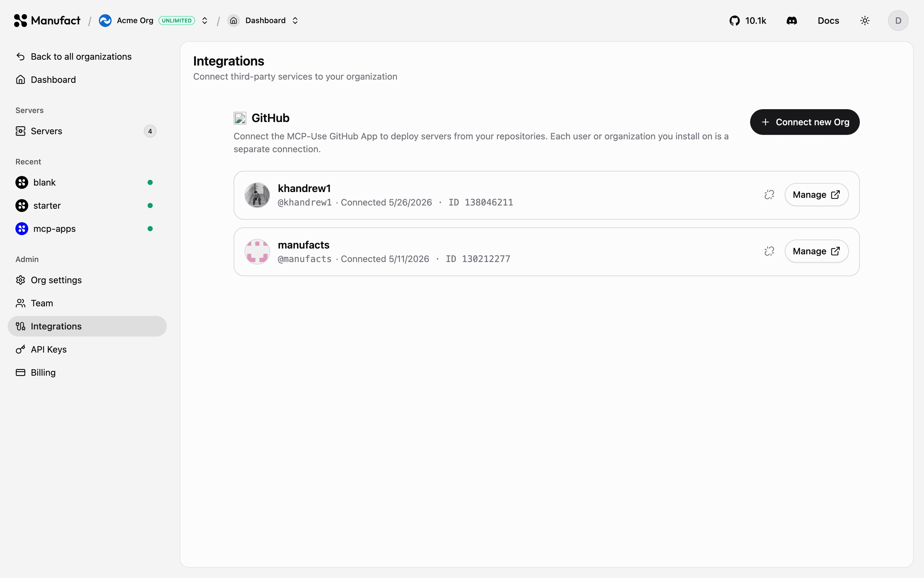Screen dimensions: 924x578
Task: Disconnect the manufacts connection
Action: coord(769,251)
